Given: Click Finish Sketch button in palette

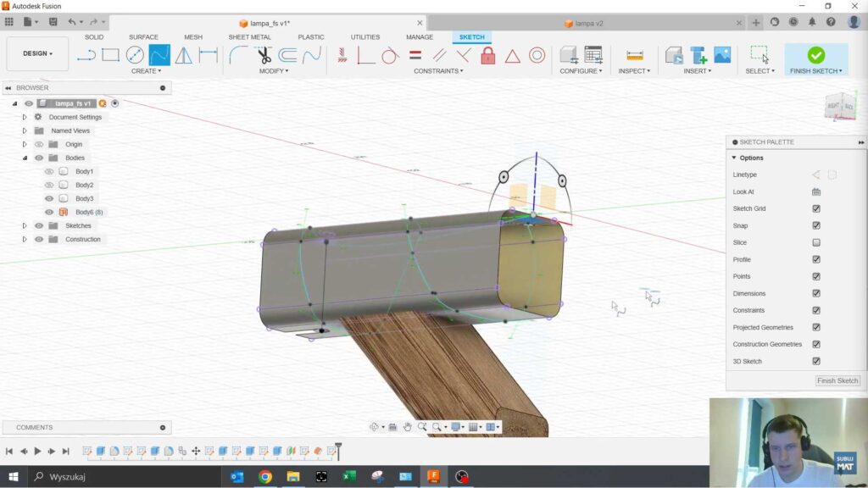Looking at the screenshot, I should (x=837, y=380).
